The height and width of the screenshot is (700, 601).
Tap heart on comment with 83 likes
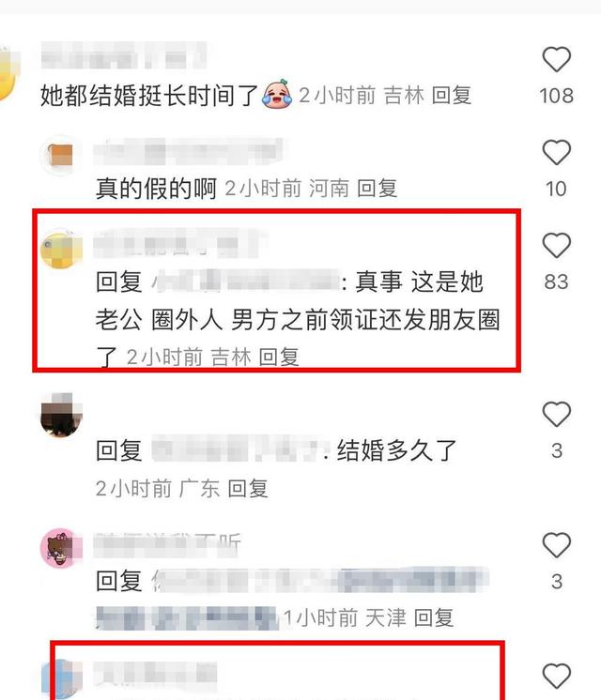click(556, 245)
